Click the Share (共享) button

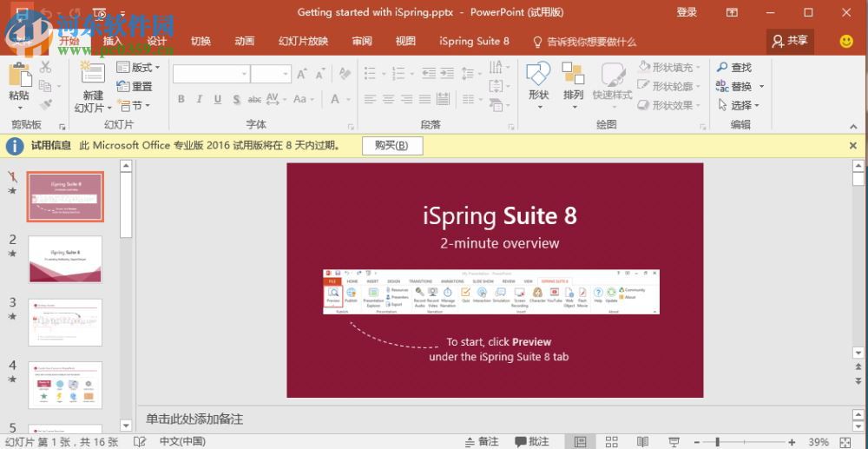tap(790, 41)
